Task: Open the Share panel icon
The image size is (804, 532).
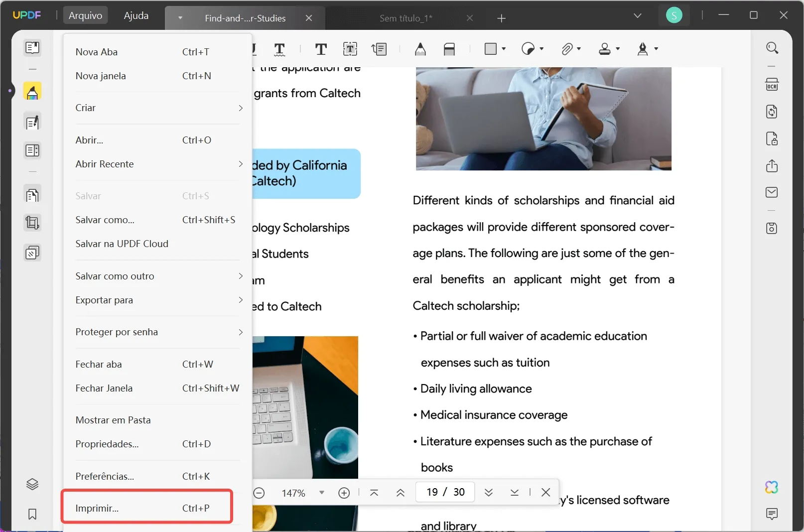Action: (772, 166)
